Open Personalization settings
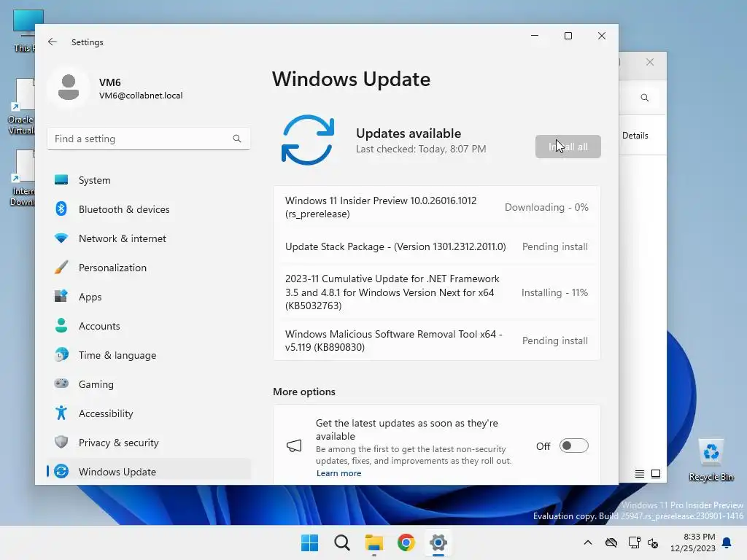Image resolution: width=747 pixels, height=560 pixels. pos(149,267)
